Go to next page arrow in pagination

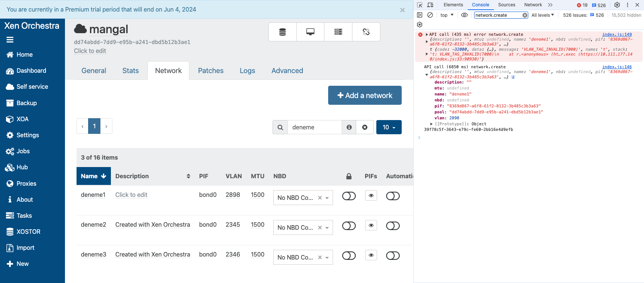106,126
